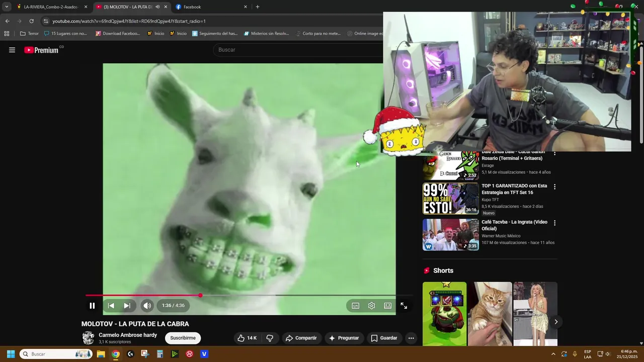Viewport: 644px width, 362px height.
Task: Open the Chrome taskbar icon
Action: [x=116, y=354]
